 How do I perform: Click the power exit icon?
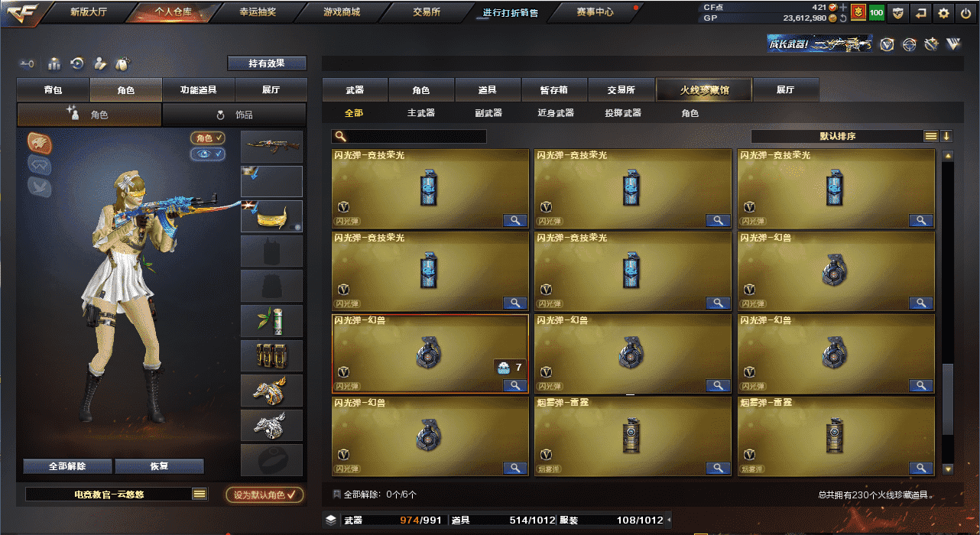(x=966, y=12)
